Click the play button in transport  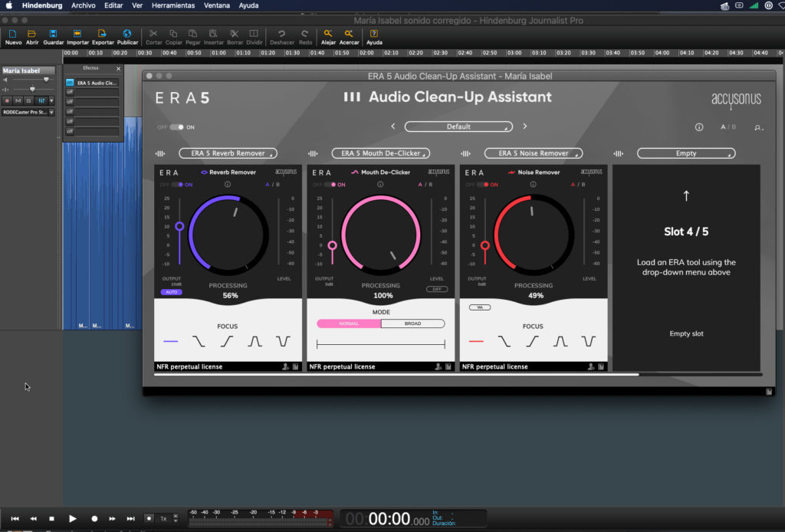click(x=73, y=518)
